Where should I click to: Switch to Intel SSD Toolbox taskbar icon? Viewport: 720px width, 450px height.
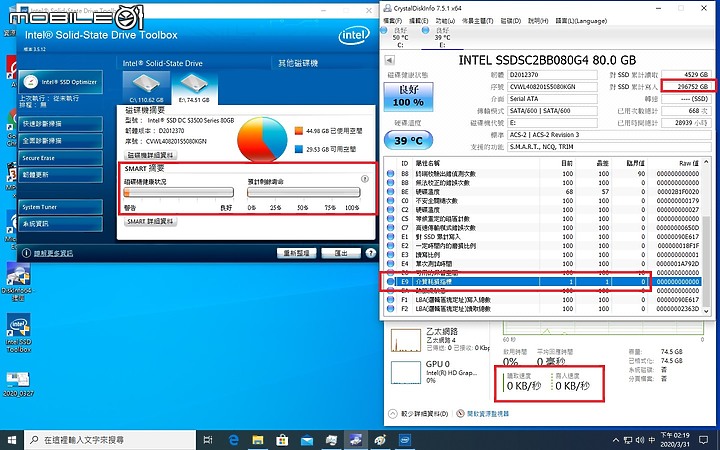[405, 440]
